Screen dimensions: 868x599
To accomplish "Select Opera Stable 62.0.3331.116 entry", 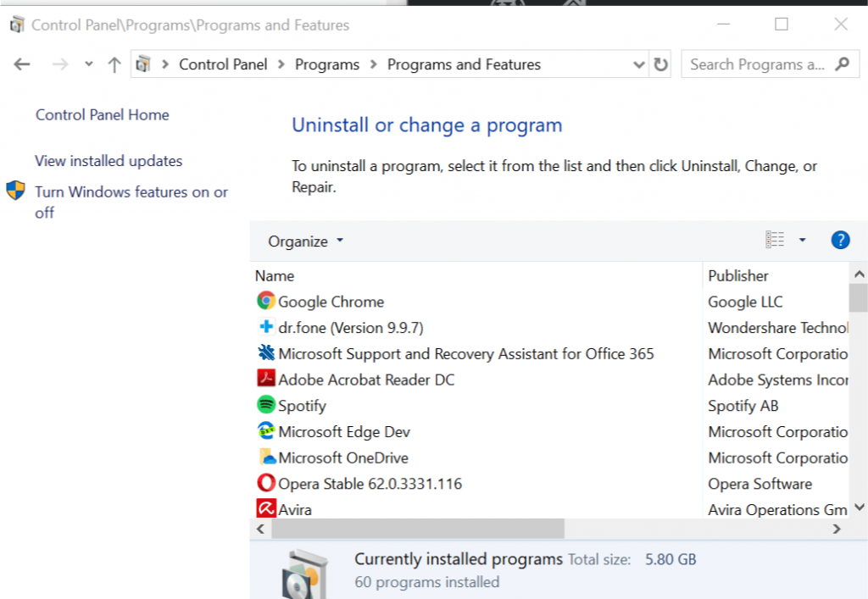I will click(x=370, y=484).
